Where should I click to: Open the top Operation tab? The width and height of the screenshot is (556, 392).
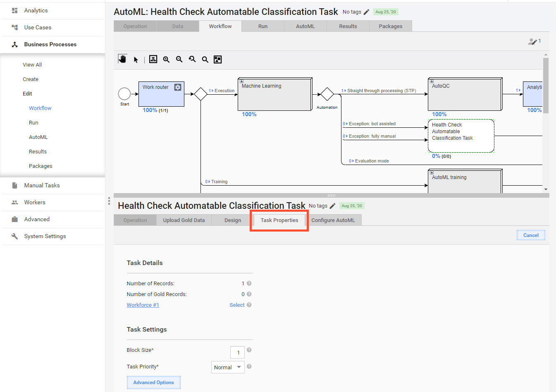click(x=135, y=26)
